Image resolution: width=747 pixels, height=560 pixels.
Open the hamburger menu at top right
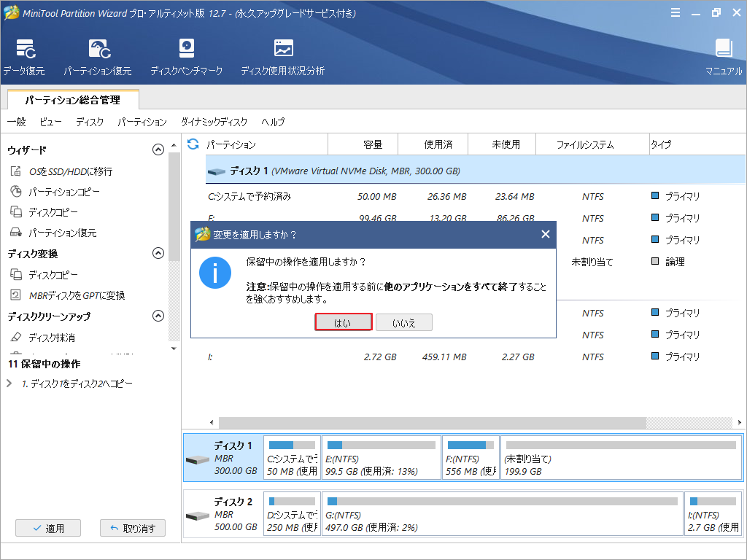pyautogui.click(x=675, y=12)
